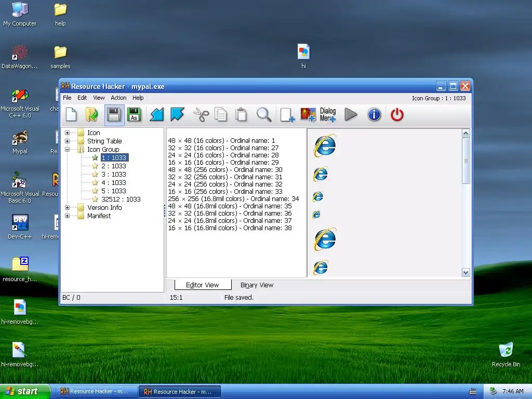The width and height of the screenshot is (532, 399).
Task: Click 'File saved.' in the status bar
Action: 239,298
